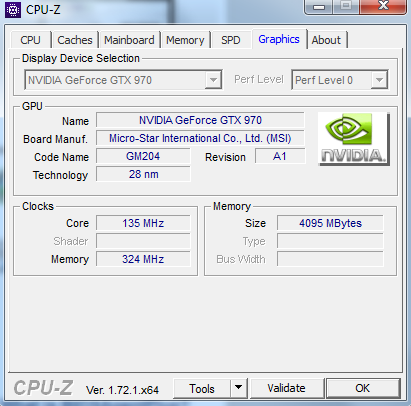411x406 pixels.
Task: Open the Tools dropdown arrow
Action: (238, 388)
